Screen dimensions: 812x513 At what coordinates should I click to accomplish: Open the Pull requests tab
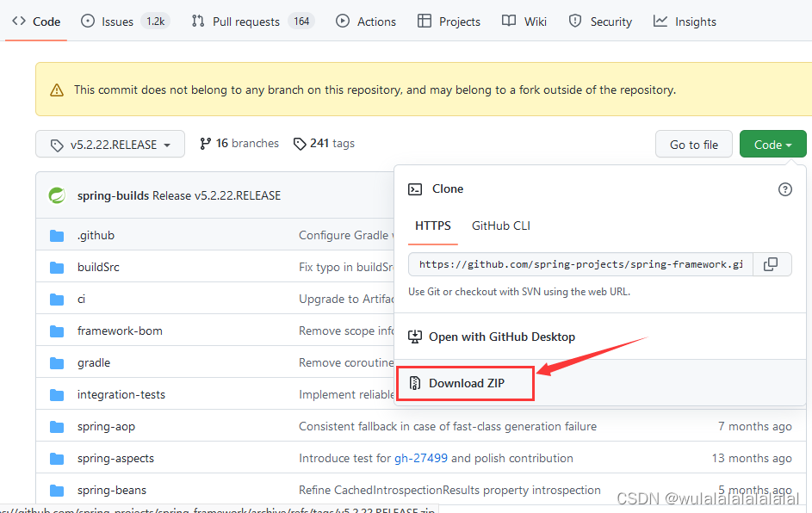[252, 22]
